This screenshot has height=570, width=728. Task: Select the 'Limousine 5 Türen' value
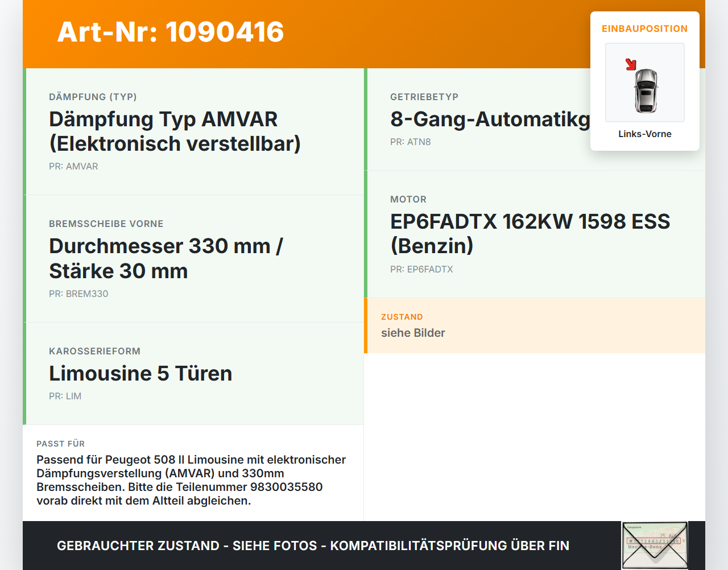click(140, 373)
